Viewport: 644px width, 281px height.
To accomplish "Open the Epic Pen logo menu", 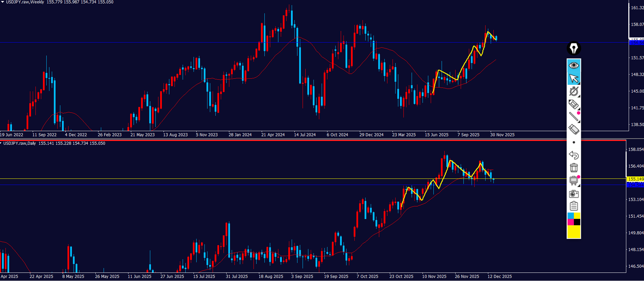I will click(x=574, y=48).
